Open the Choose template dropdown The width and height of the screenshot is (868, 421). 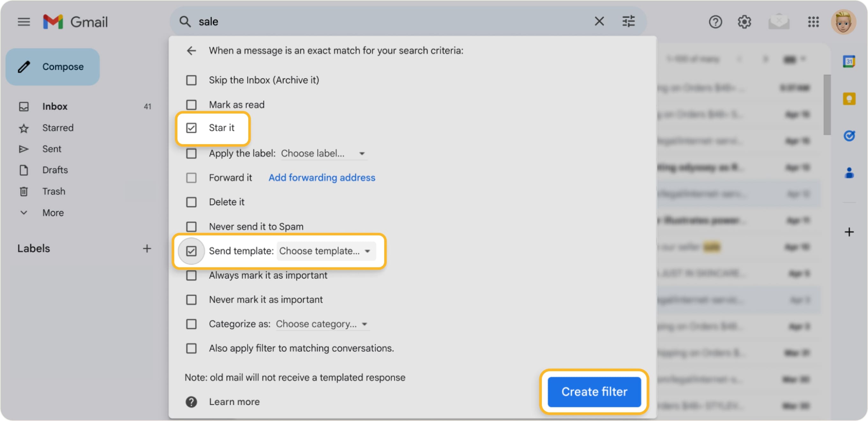pyautogui.click(x=325, y=251)
